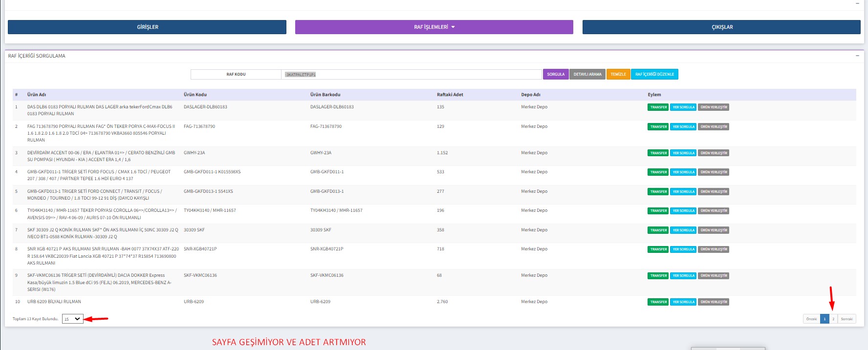Expand the RAF İŞLEMLERİ dropdown menu

pyautogui.click(x=434, y=27)
